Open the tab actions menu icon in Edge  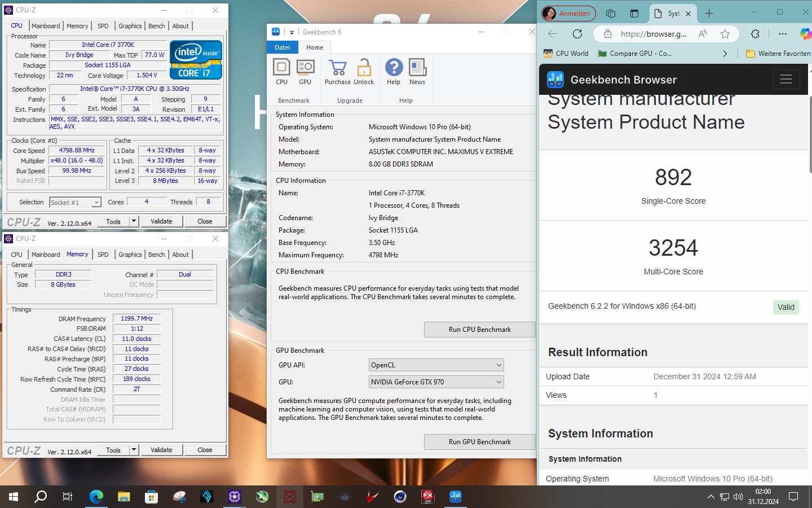point(634,14)
